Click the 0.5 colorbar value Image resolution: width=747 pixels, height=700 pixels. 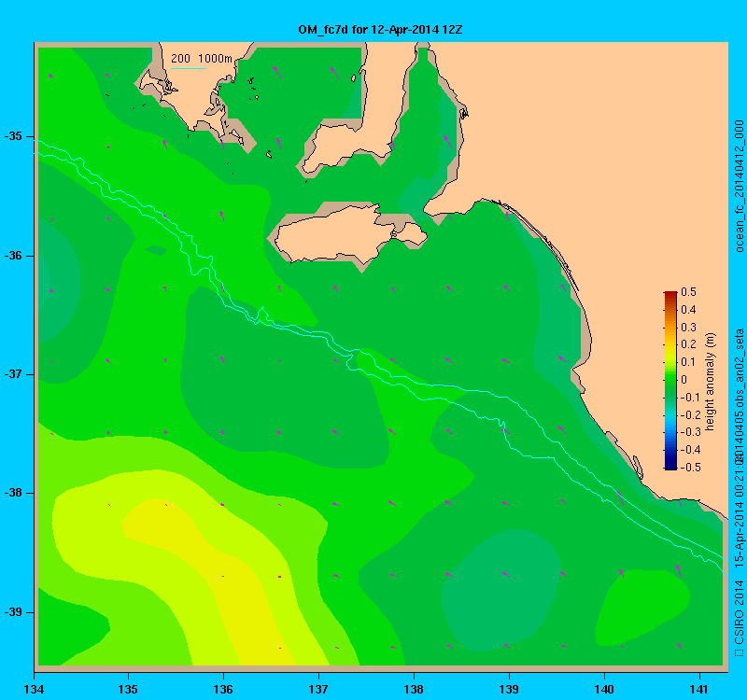tap(688, 292)
